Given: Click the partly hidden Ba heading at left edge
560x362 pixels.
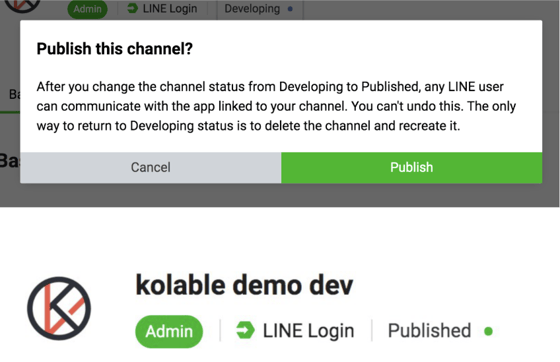Looking at the screenshot, I should pos(10,161).
